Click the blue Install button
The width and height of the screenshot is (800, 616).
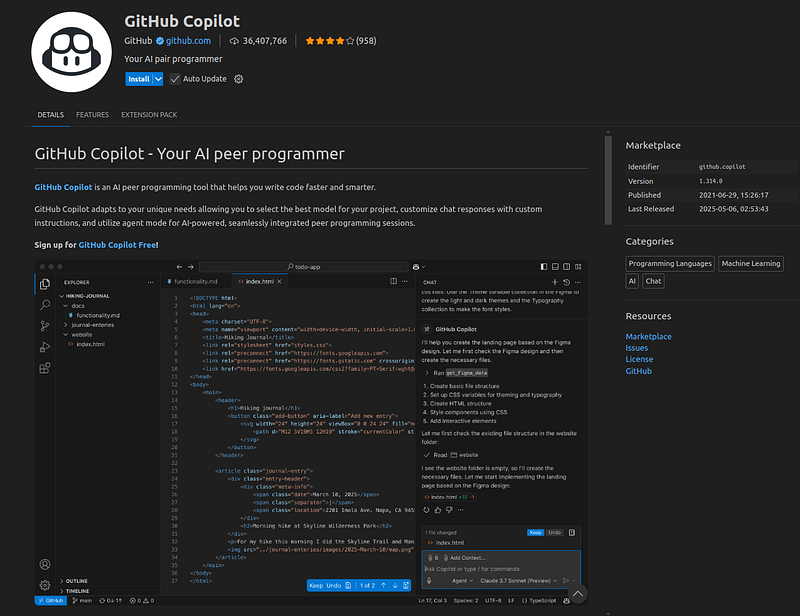click(x=139, y=79)
